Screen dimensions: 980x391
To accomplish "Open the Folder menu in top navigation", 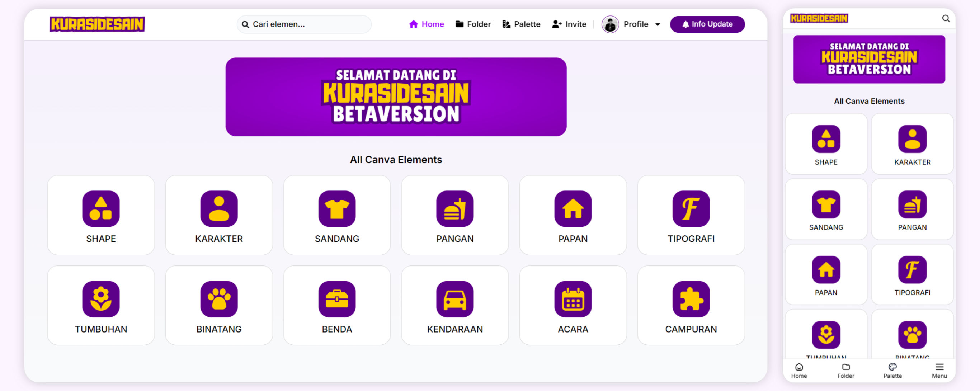I will point(473,24).
